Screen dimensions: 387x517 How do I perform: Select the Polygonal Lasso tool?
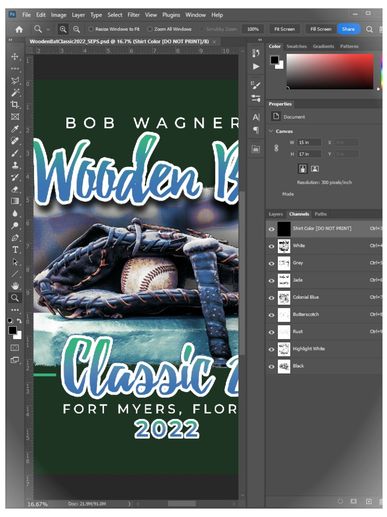pyautogui.click(x=15, y=80)
